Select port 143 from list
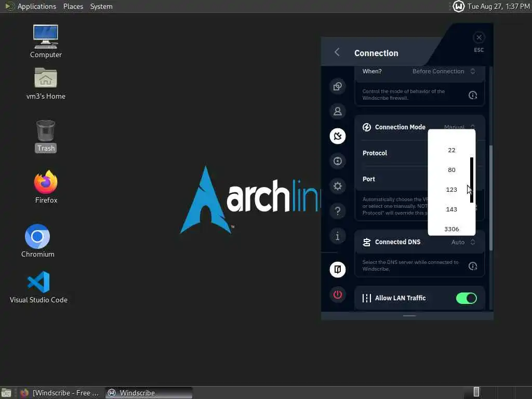 [451, 209]
